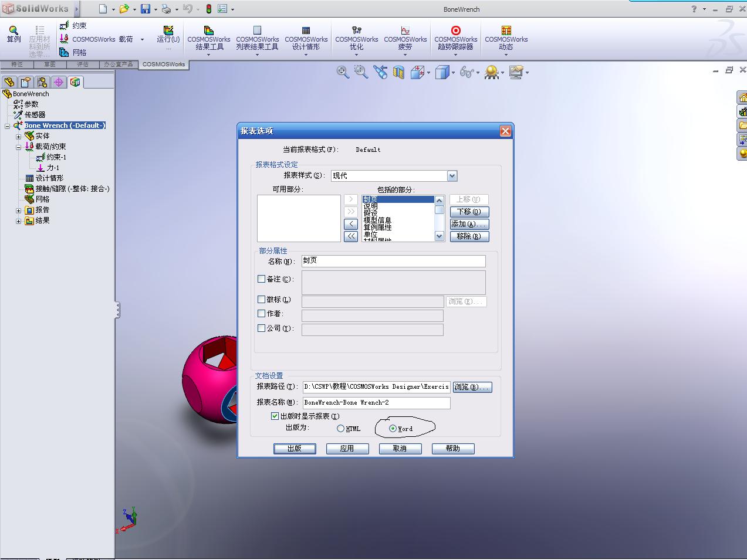747x560 pixels.
Task: Click the 运行(U) run icon
Action: (168, 30)
